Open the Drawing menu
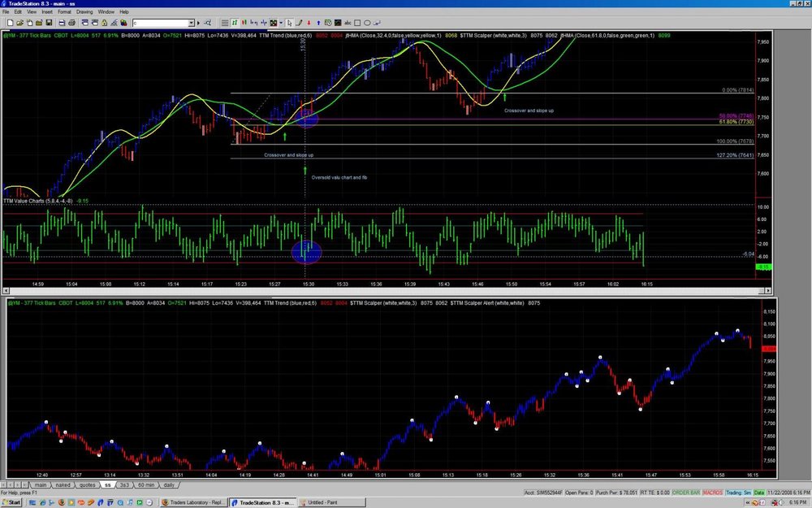812x508 pixels. pos(84,11)
